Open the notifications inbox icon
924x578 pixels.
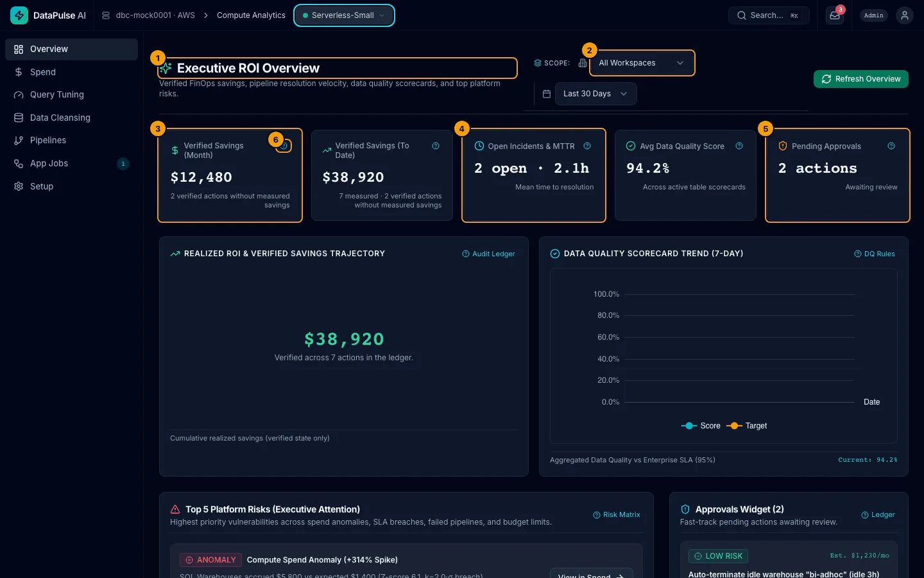pyautogui.click(x=835, y=15)
